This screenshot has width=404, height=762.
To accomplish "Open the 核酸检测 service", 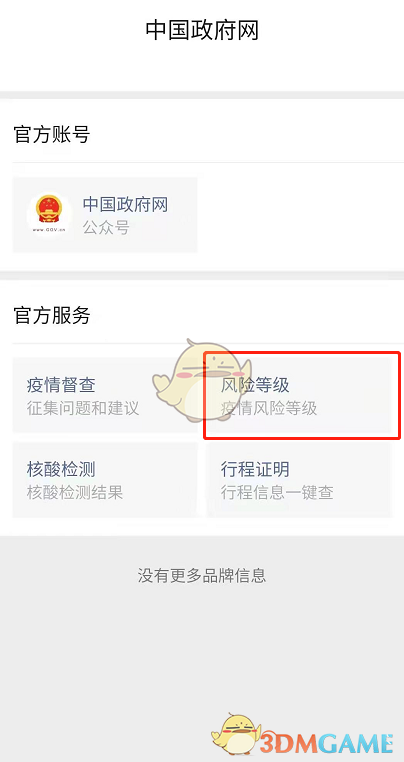I will (105, 480).
